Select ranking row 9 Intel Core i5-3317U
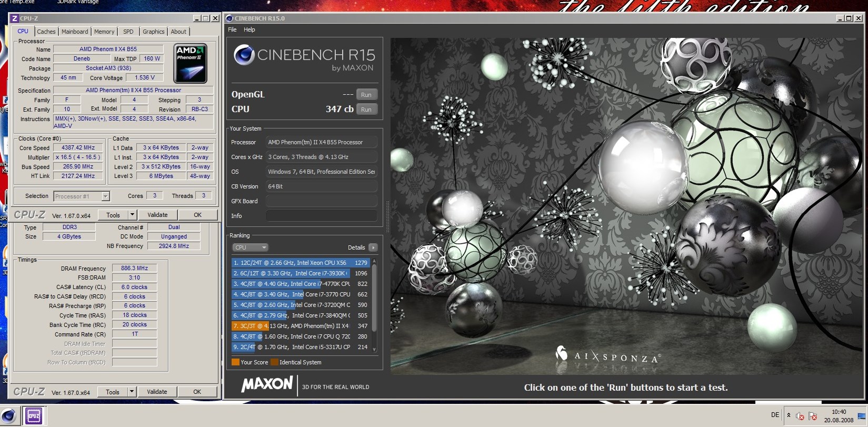Viewport: 868px width, 427px height. pyautogui.click(x=300, y=347)
